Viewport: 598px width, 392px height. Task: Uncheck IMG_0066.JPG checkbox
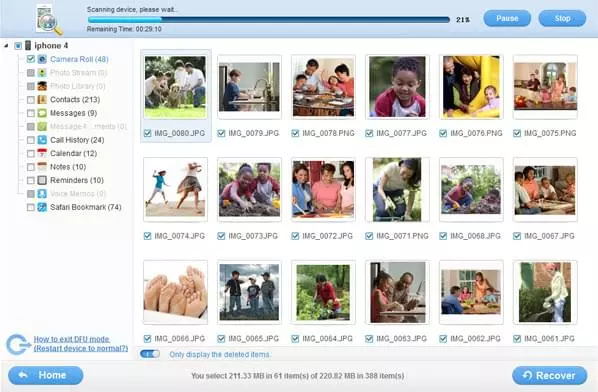click(x=147, y=339)
